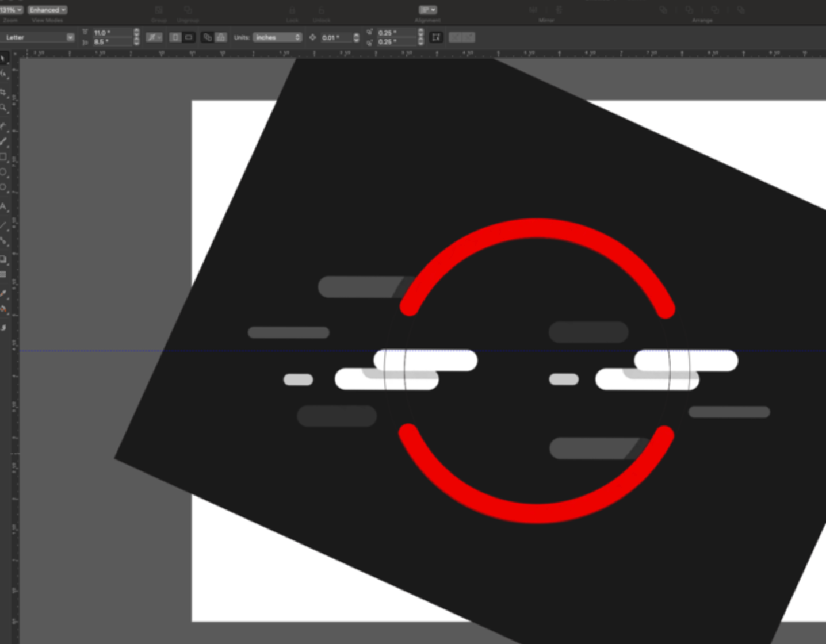Click the Lock object icon

pyautogui.click(x=292, y=10)
